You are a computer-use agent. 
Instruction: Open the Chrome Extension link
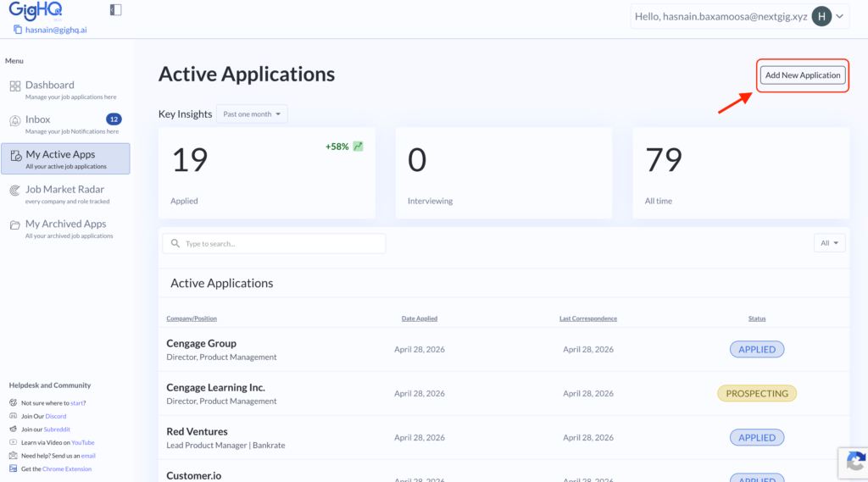tap(67, 468)
